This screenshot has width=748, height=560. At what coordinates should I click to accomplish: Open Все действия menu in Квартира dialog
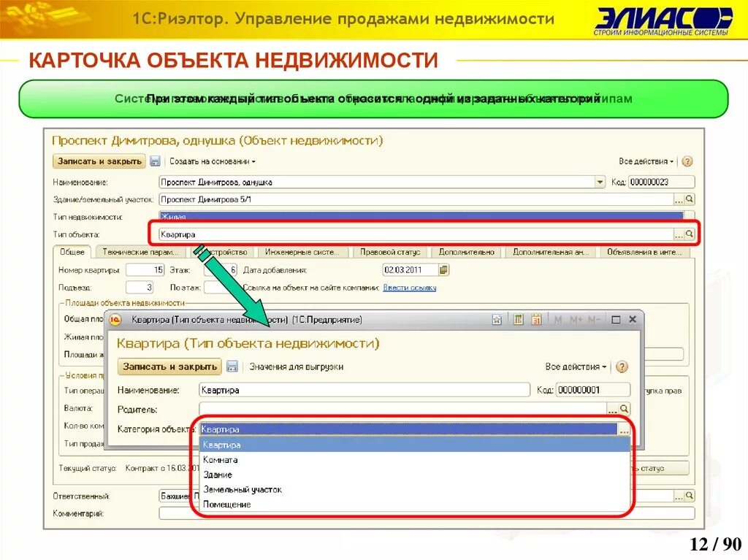pyautogui.click(x=576, y=367)
